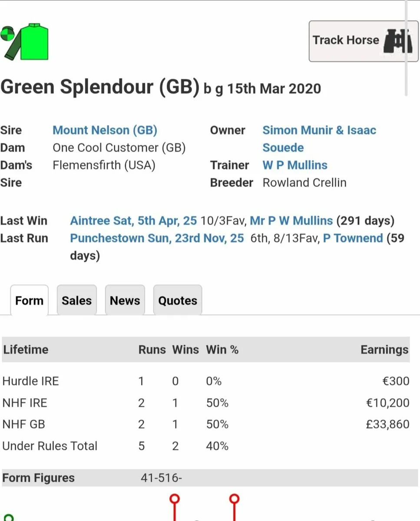The image size is (420, 521).
Task: Switch to the Sales tab
Action: tap(76, 300)
